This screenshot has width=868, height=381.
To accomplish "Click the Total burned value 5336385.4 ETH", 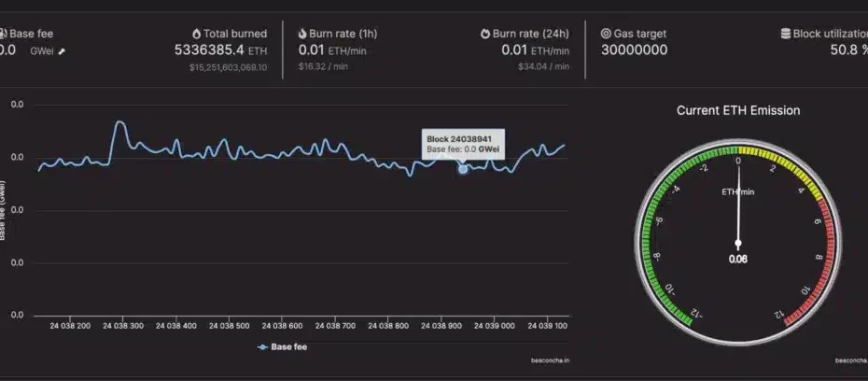I will click(220, 50).
